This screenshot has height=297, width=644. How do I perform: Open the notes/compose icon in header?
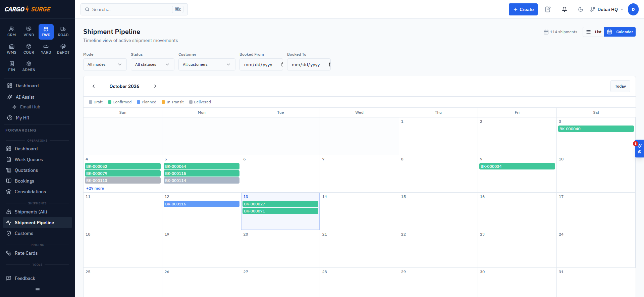pos(548,9)
